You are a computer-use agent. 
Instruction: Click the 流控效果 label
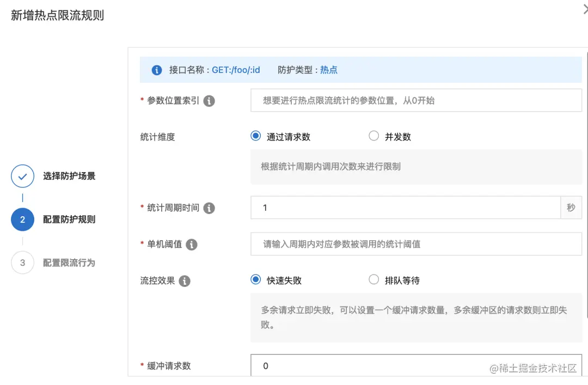point(157,280)
